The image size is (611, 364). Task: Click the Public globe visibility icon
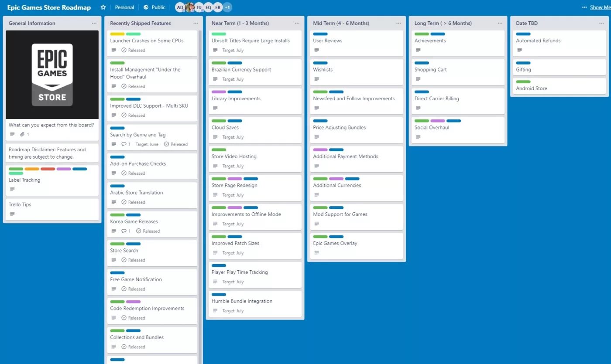(146, 7)
